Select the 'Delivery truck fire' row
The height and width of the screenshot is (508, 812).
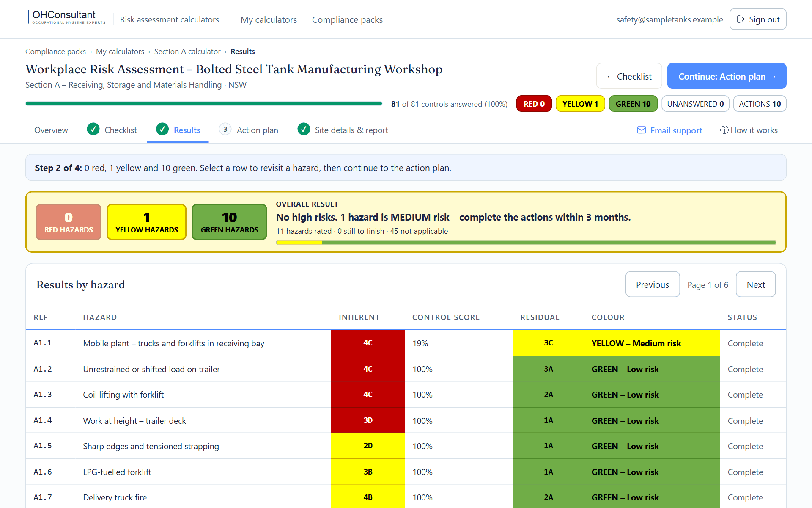(x=406, y=496)
